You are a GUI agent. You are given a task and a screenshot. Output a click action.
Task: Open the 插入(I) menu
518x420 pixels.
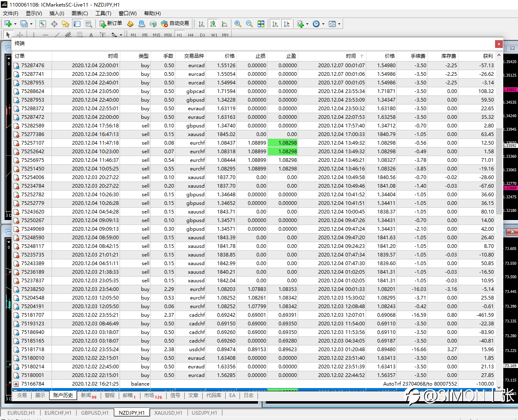coord(57,14)
